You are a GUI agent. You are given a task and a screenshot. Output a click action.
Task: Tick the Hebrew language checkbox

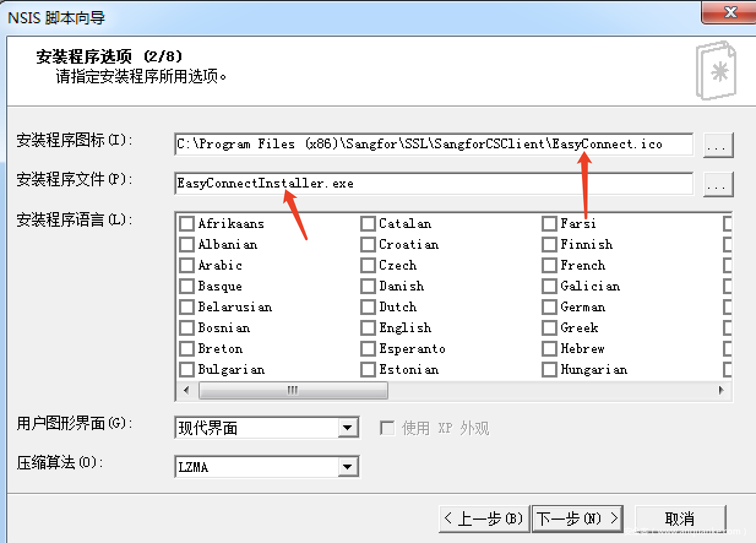550,349
